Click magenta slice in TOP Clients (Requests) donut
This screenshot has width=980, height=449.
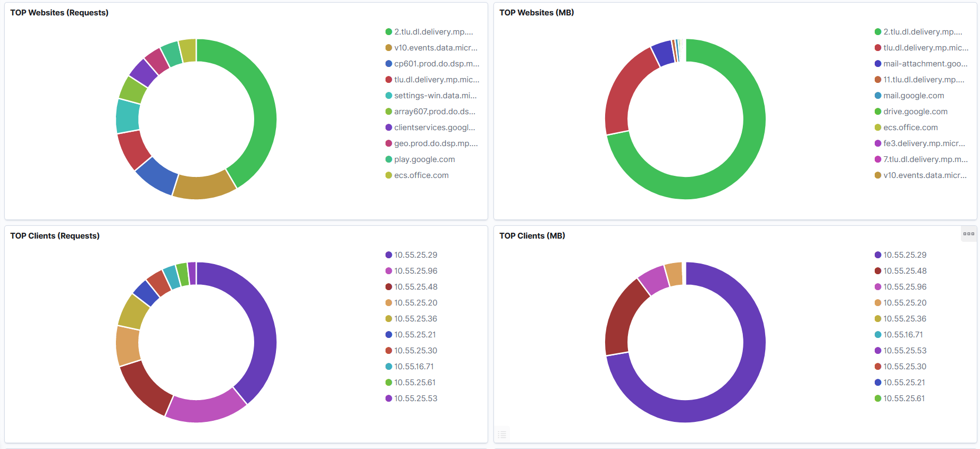(206, 410)
